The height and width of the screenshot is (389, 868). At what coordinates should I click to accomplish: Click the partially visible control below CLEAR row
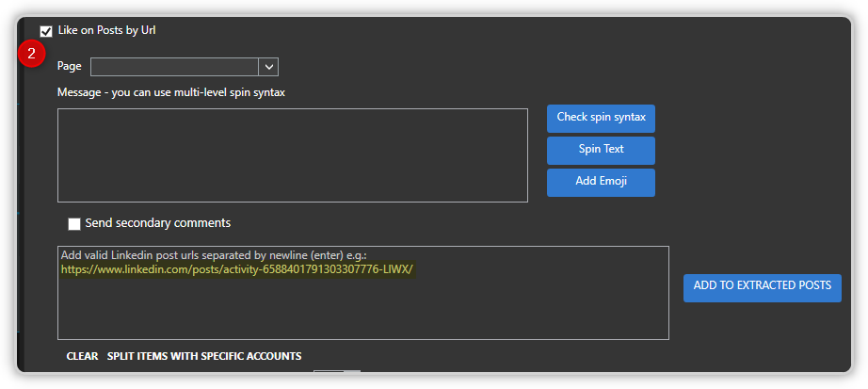(337, 371)
